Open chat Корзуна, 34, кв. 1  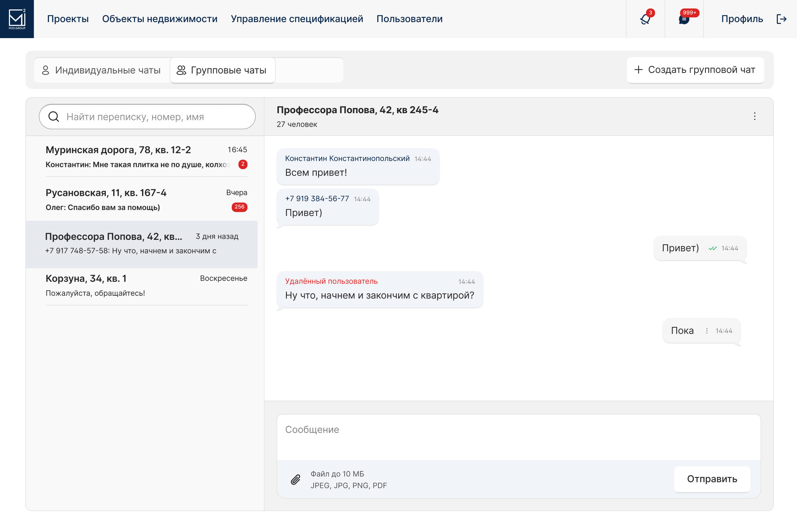click(147, 285)
